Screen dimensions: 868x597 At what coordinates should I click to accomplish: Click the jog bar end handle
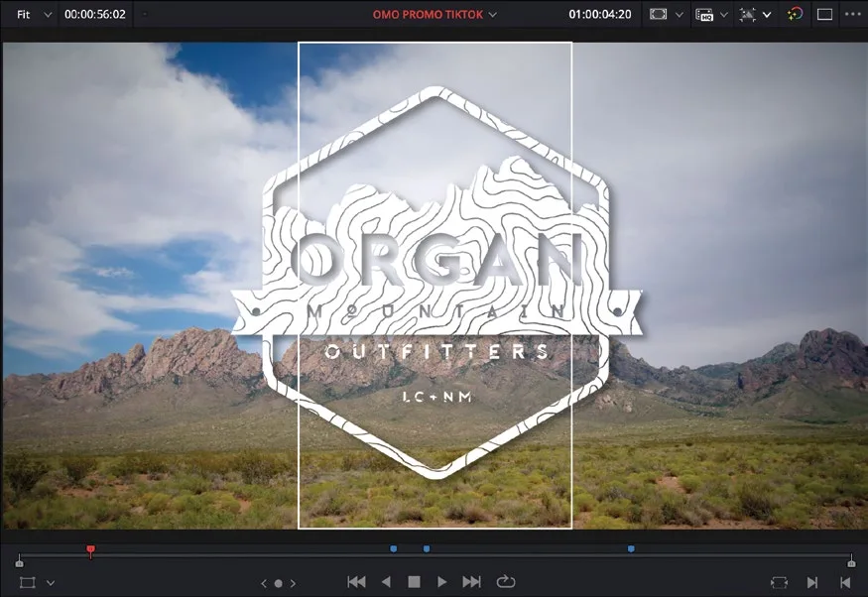(x=851, y=562)
